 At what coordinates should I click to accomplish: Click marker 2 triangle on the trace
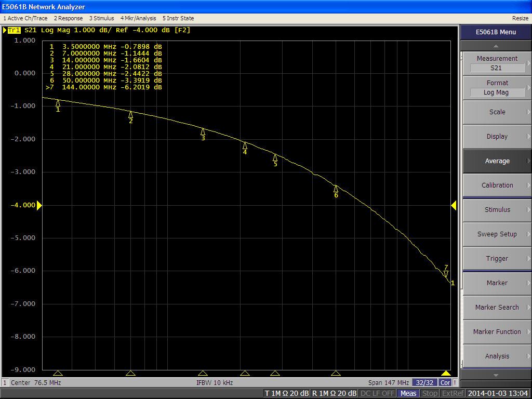pos(130,115)
